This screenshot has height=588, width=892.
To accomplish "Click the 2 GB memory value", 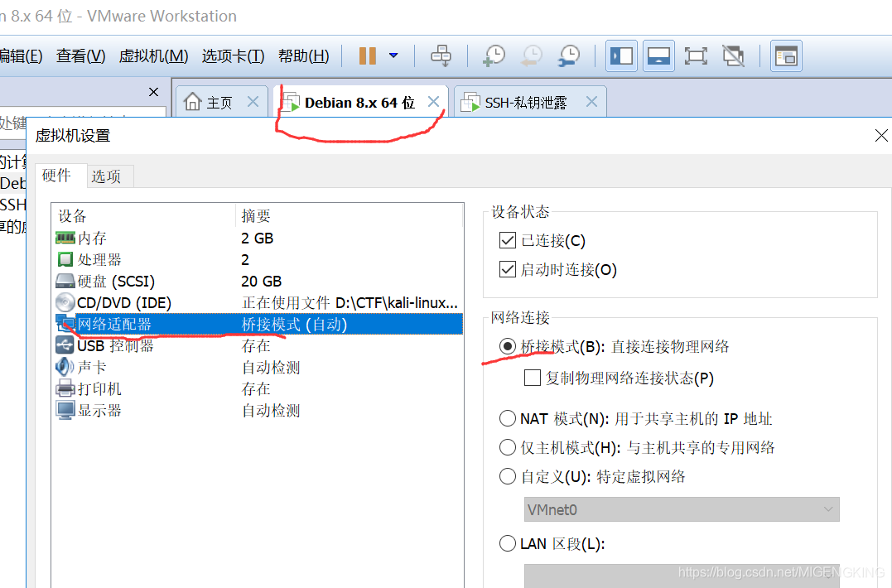I will [257, 239].
